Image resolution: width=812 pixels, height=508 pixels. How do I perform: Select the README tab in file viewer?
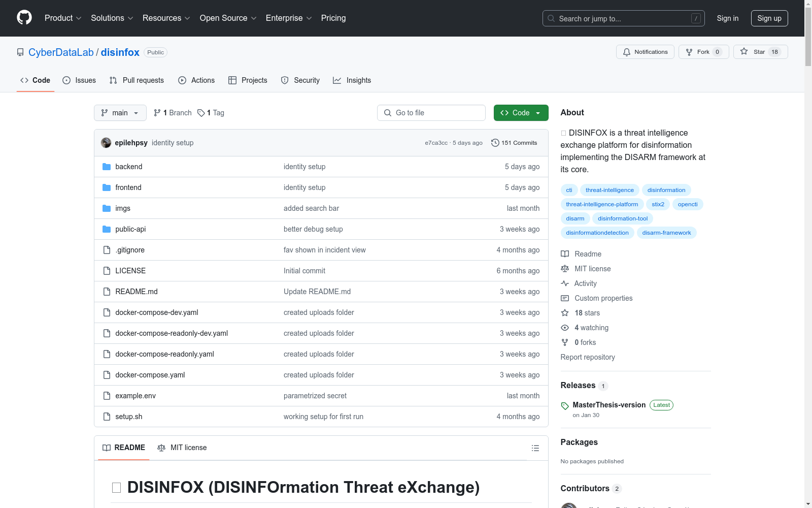pyautogui.click(x=124, y=448)
